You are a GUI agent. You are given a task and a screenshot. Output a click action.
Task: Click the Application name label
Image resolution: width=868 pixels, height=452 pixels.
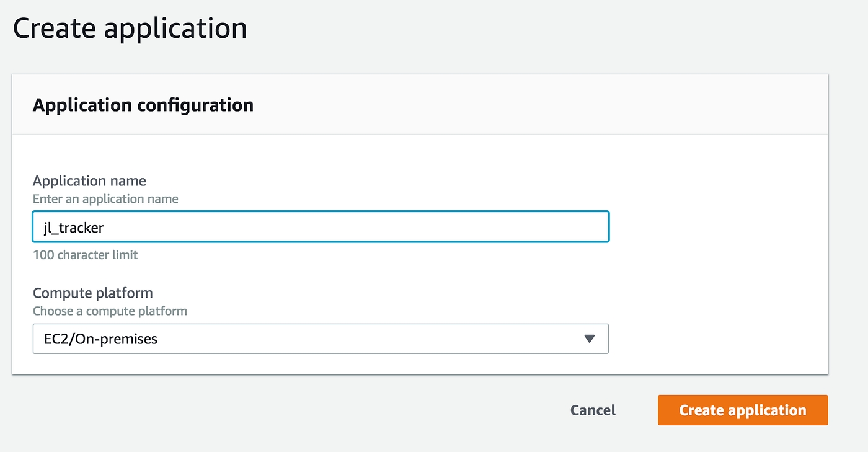(89, 181)
